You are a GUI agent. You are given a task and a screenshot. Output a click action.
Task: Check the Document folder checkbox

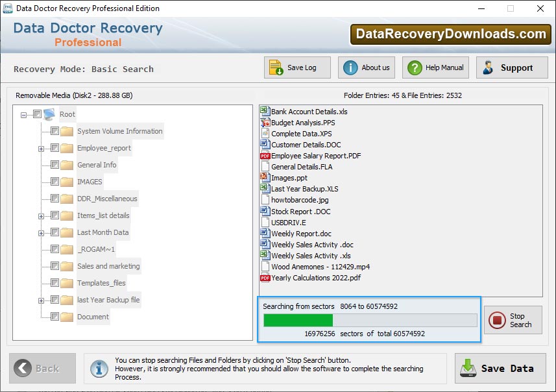[54, 316]
